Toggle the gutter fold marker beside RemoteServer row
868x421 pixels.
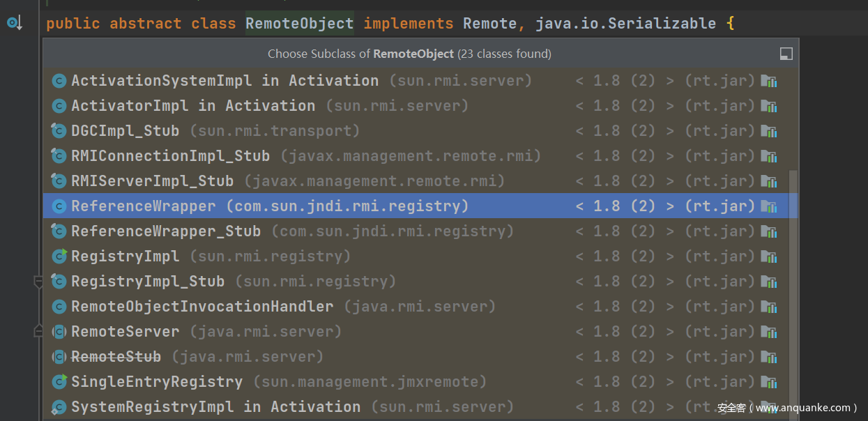(38, 332)
